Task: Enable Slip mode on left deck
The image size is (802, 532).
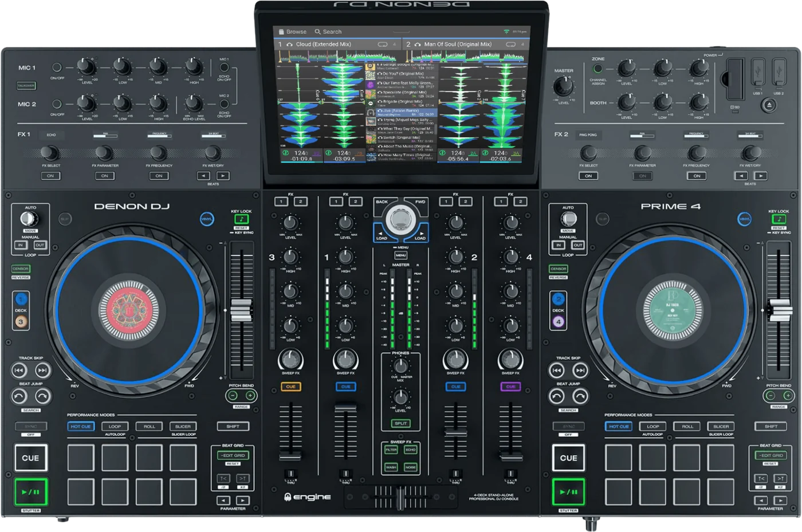Action: [x=65, y=219]
